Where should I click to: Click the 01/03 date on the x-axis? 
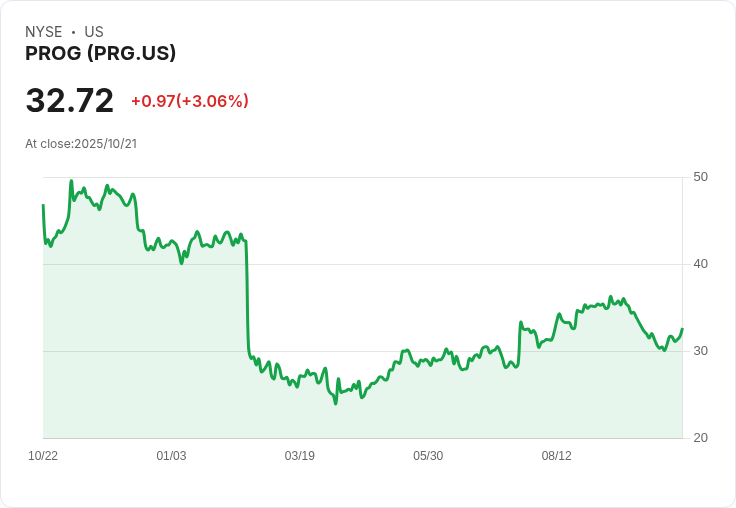tap(171, 456)
